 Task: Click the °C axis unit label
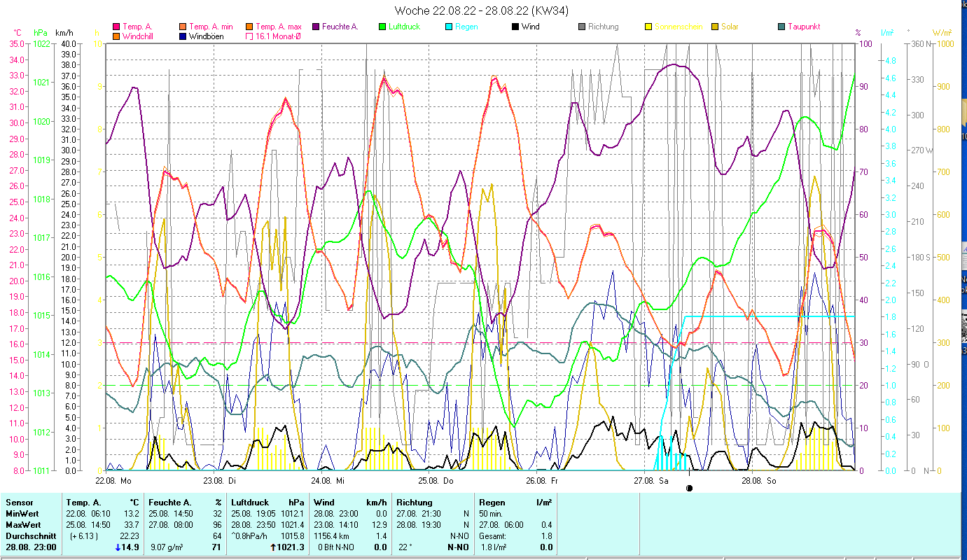pyautogui.click(x=18, y=33)
